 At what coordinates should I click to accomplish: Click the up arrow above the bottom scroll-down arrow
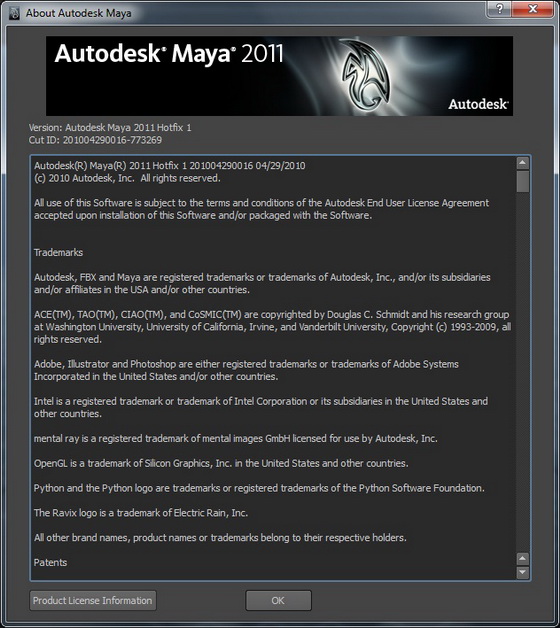[x=522, y=558]
